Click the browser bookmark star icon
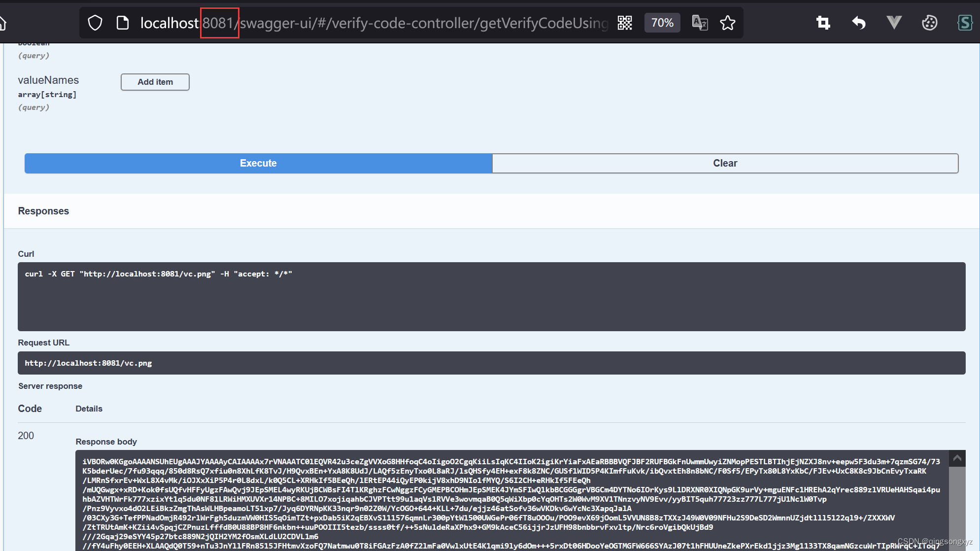This screenshot has width=980, height=551. click(728, 22)
